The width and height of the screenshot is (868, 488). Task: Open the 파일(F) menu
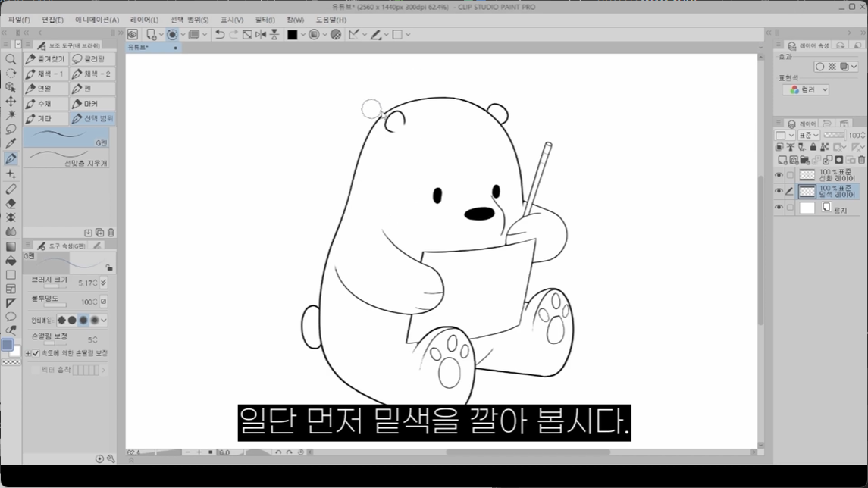[x=20, y=20]
